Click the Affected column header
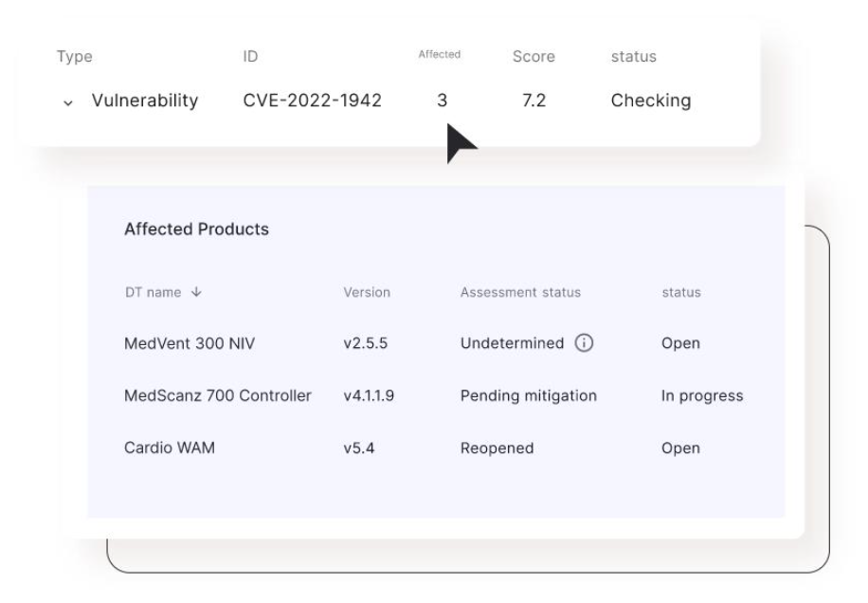 click(439, 55)
